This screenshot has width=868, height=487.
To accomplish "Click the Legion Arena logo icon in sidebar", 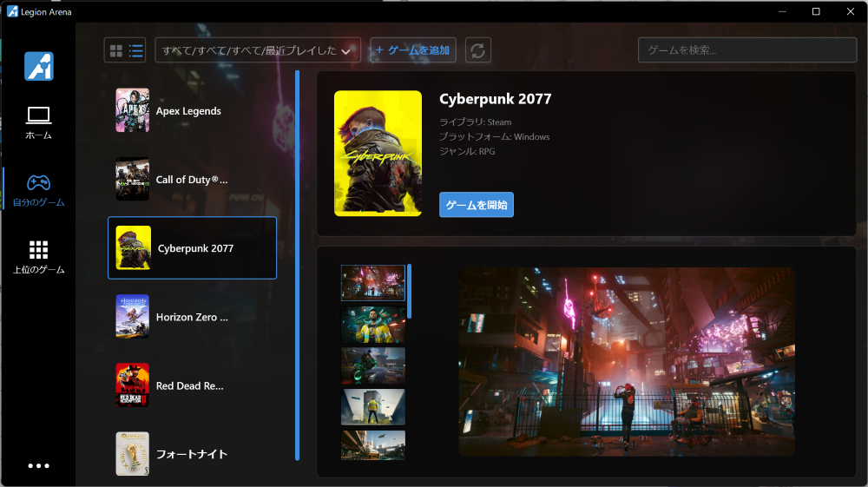I will (39, 66).
